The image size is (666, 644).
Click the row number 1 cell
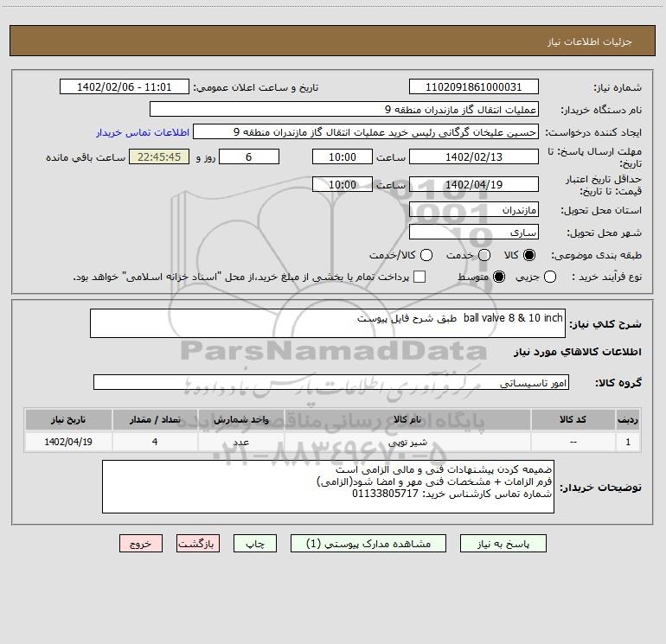pyautogui.click(x=628, y=442)
